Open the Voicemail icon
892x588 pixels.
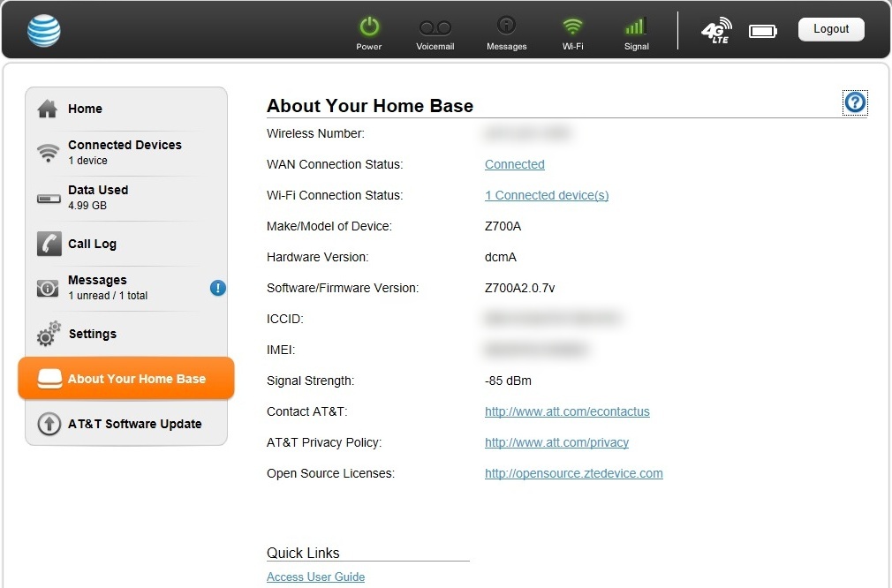[x=435, y=26]
